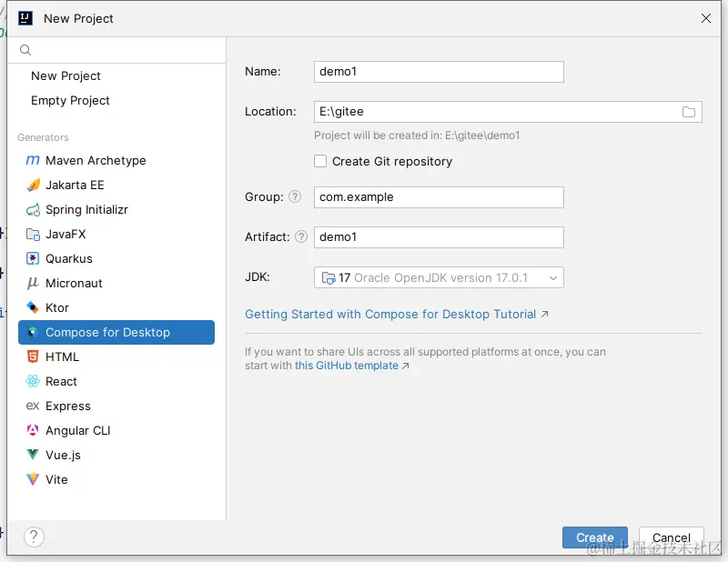Choose the Quarkus generator
The width and height of the screenshot is (728, 562).
point(116,258)
